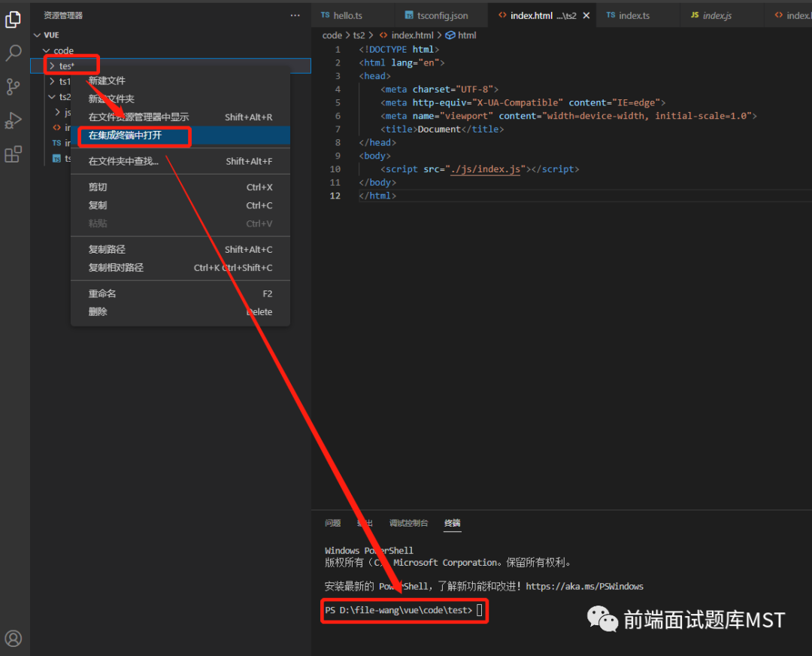
Task: Collapse the code folder
Action: [46, 51]
